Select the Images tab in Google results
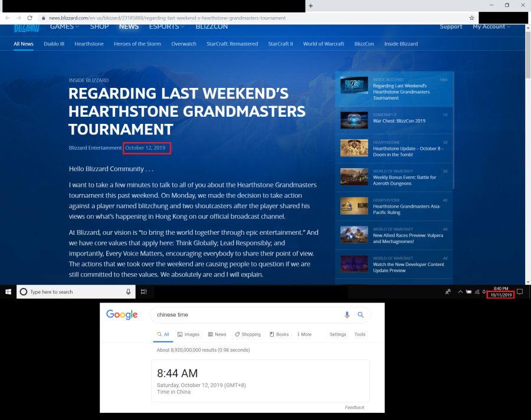Screen dimensions: 531x420 point(189,334)
